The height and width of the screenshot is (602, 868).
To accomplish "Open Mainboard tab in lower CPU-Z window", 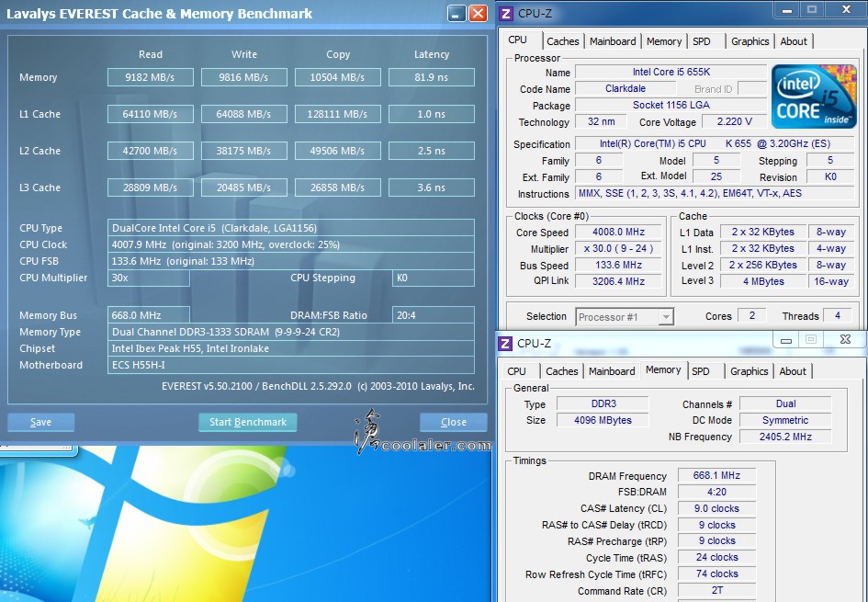I will pyautogui.click(x=612, y=371).
